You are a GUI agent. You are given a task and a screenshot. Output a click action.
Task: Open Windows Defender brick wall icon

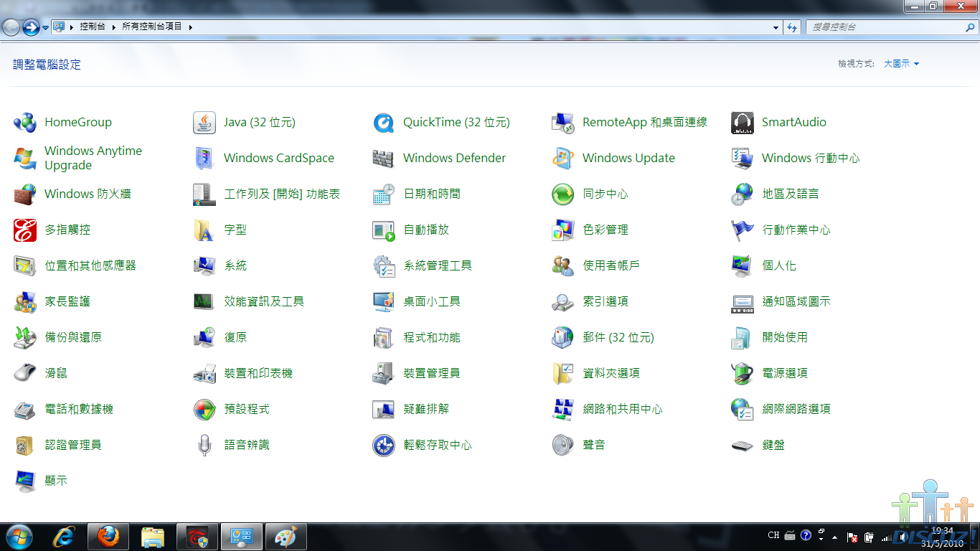pos(384,159)
